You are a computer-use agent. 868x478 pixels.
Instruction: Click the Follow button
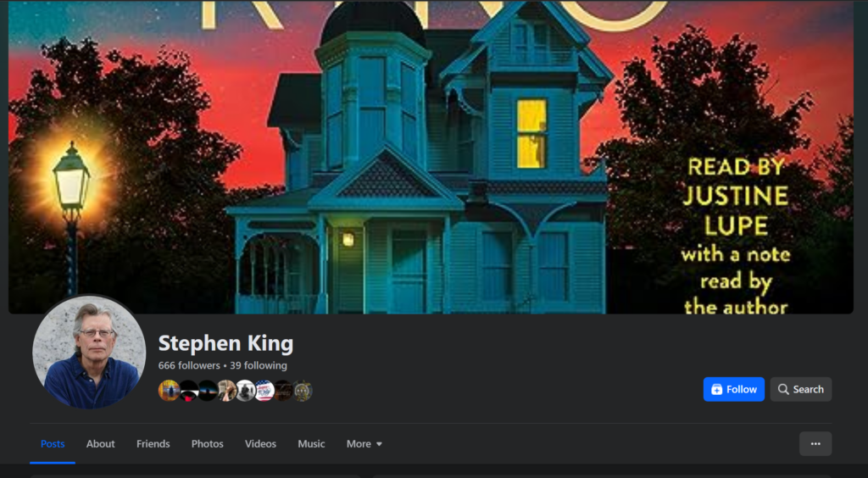point(733,390)
